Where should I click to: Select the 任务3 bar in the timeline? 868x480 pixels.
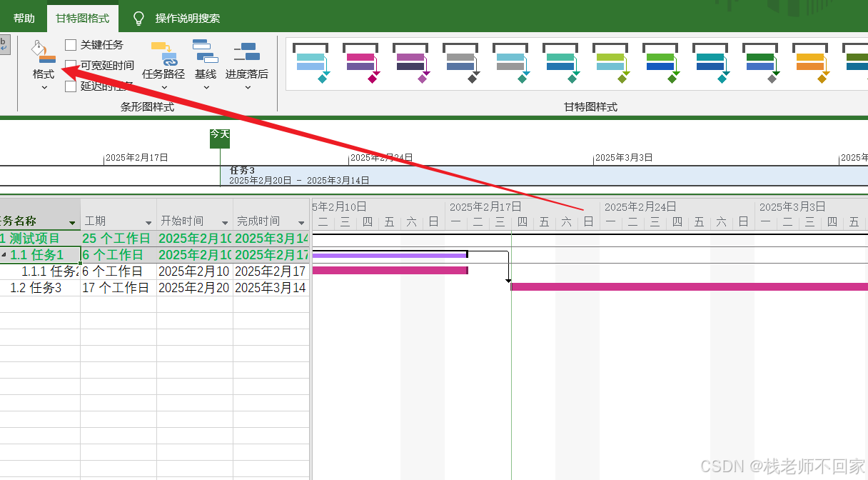click(544, 176)
